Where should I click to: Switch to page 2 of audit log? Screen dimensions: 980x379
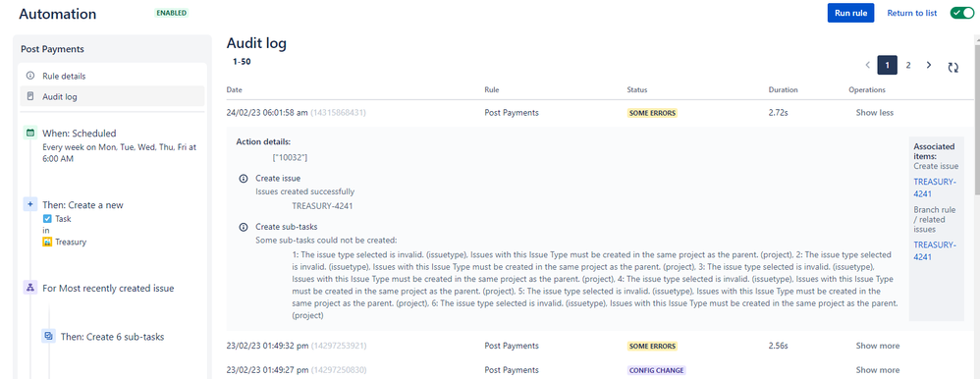[x=908, y=65]
